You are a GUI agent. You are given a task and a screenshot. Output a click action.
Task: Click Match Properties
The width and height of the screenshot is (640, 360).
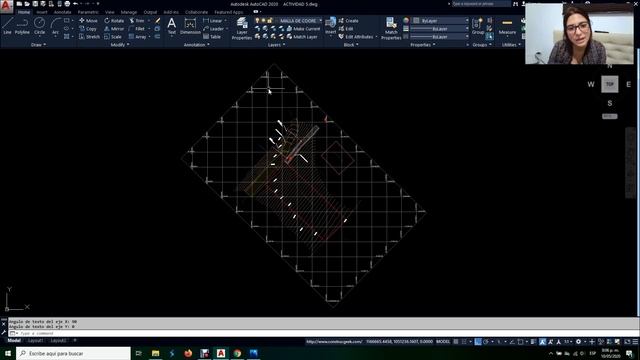click(391, 28)
